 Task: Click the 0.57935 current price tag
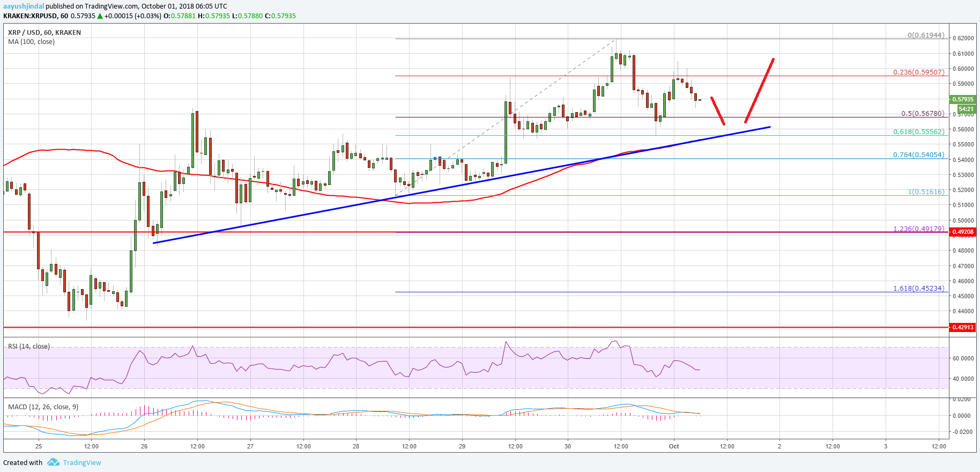[962, 99]
